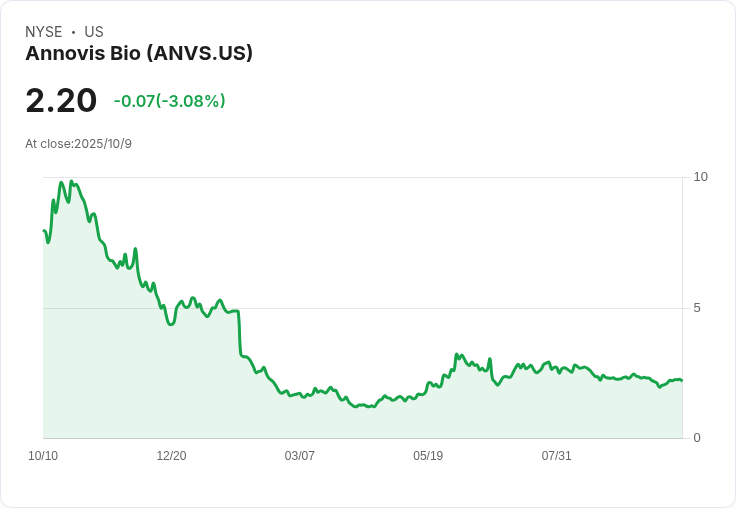This screenshot has width=736, height=508.
Task: Select the 07/31 date on the x-axis
Action: point(556,456)
